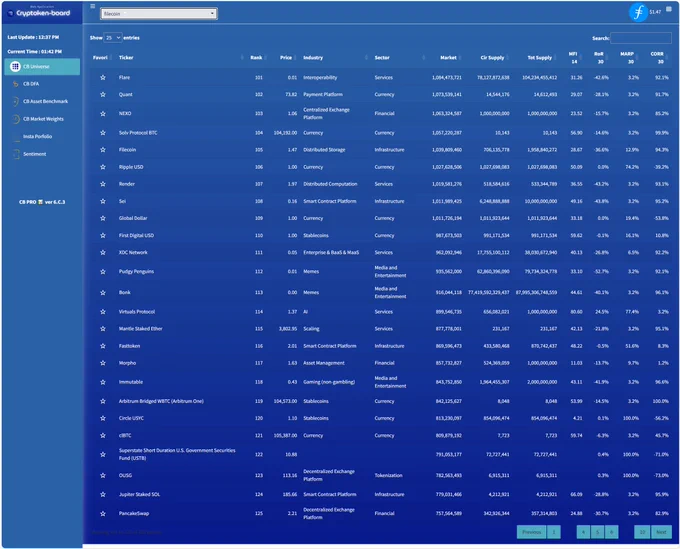Go to the Next page
The width and height of the screenshot is (680, 549).
coord(661,532)
